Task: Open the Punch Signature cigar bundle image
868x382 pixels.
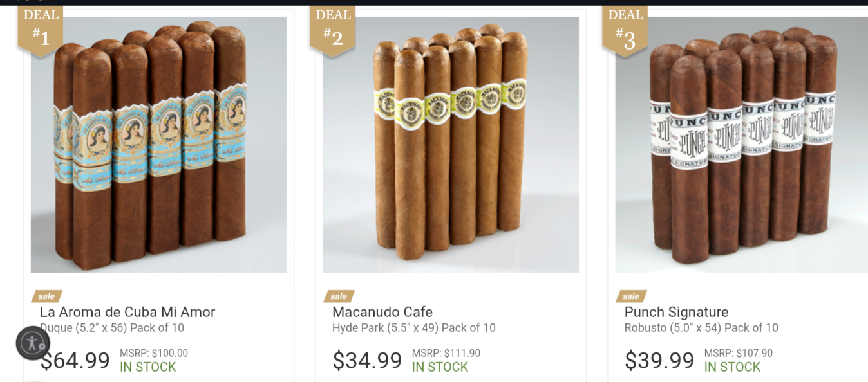Action: [x=742, y=145]
